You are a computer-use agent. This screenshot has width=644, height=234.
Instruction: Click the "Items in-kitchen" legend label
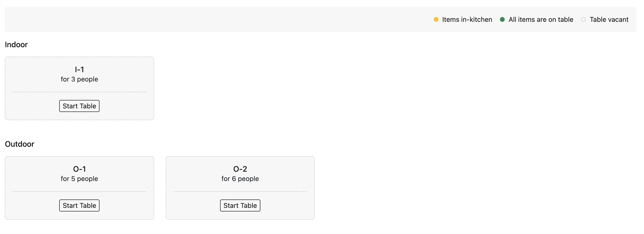click(467, 19)
